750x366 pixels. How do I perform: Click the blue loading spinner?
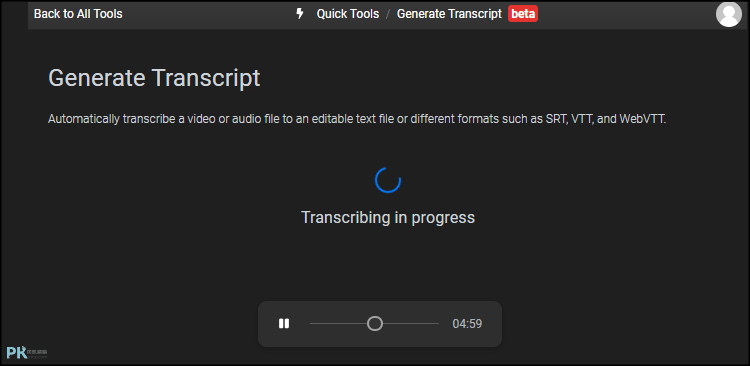387,180
